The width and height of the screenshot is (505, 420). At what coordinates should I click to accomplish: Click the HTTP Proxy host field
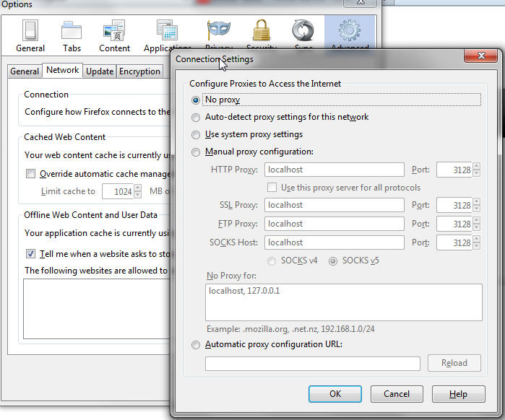click(334, 170)
